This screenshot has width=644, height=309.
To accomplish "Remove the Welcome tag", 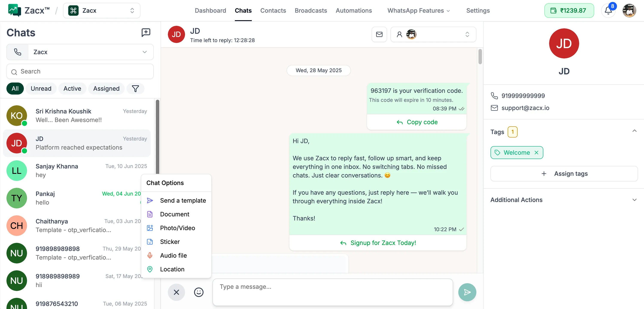I will [x=536, y=153].
